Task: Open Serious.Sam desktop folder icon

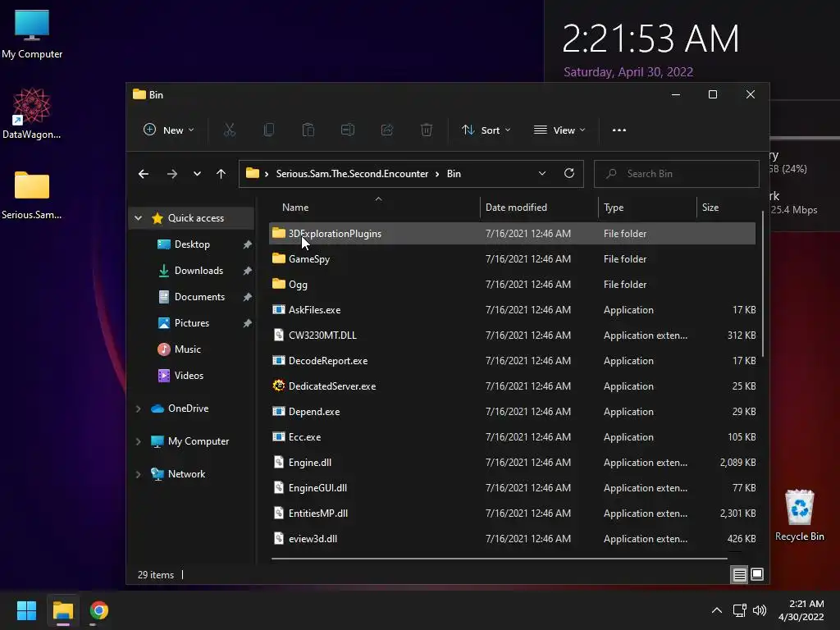Action: point(32,195)
